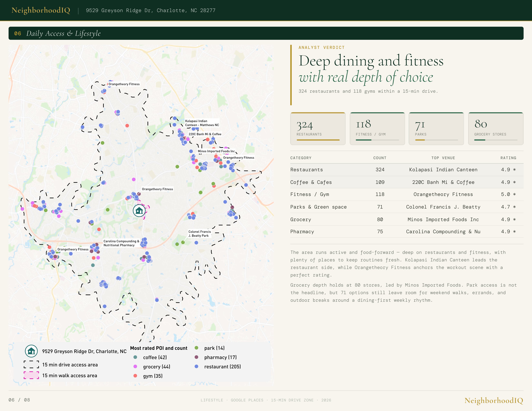
Task: Click the Coffee & Cafes row category cell
Action: tap(311, 182)
